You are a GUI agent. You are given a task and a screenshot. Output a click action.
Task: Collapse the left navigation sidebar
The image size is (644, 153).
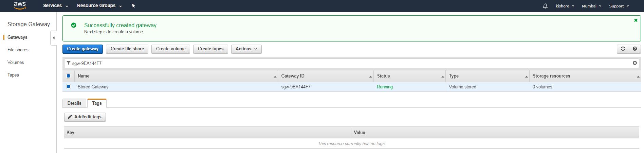pyautogui.click(x=54, y=38)
